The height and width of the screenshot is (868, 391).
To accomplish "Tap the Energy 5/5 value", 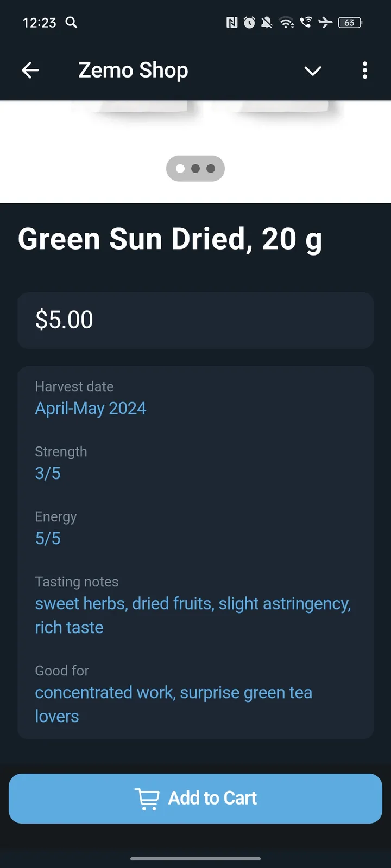I will [x=48, y=538].
